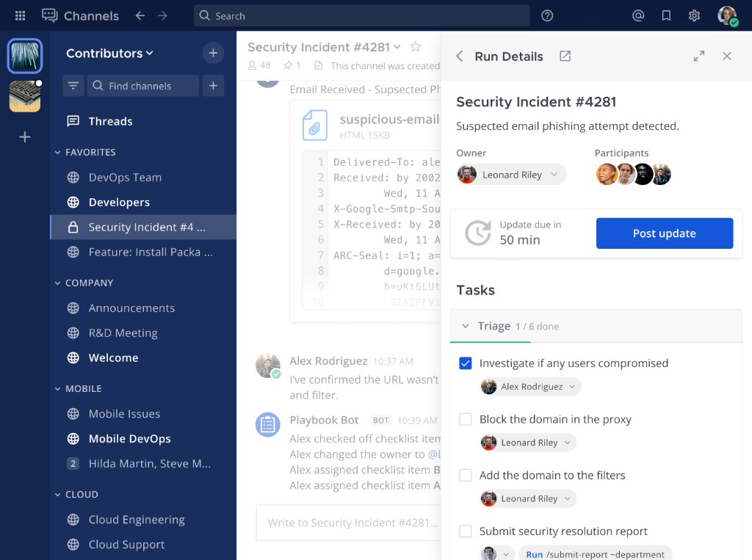Open the Contributors team dropdown
Screen dimensions: 752x560
(109, 54)
